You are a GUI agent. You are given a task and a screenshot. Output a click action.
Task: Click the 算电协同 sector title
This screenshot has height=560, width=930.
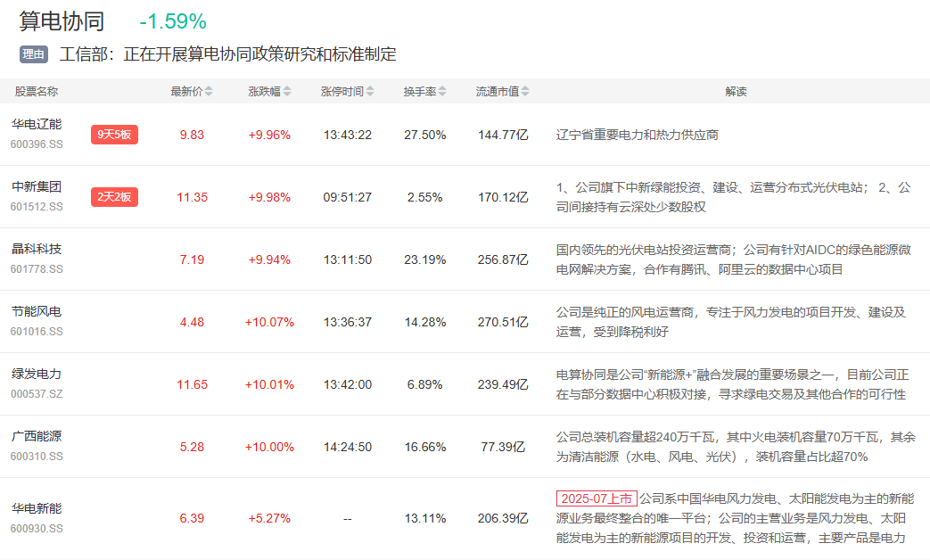tap(62, 21)
